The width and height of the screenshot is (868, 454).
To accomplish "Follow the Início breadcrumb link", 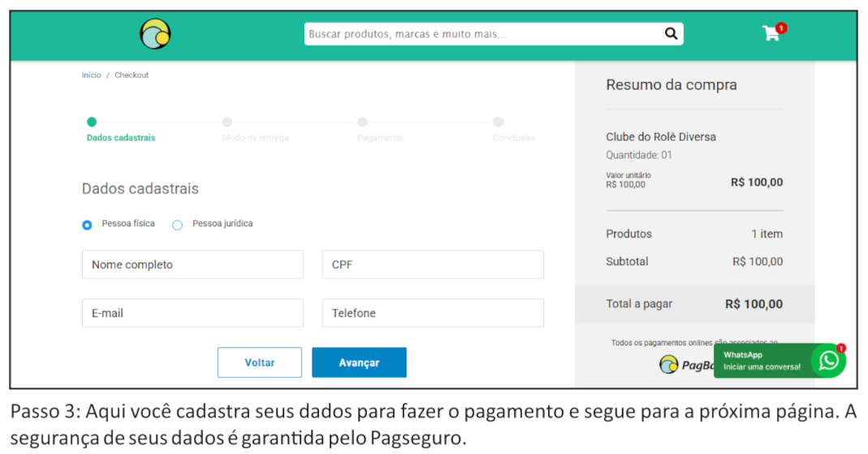I will point(92,75).
